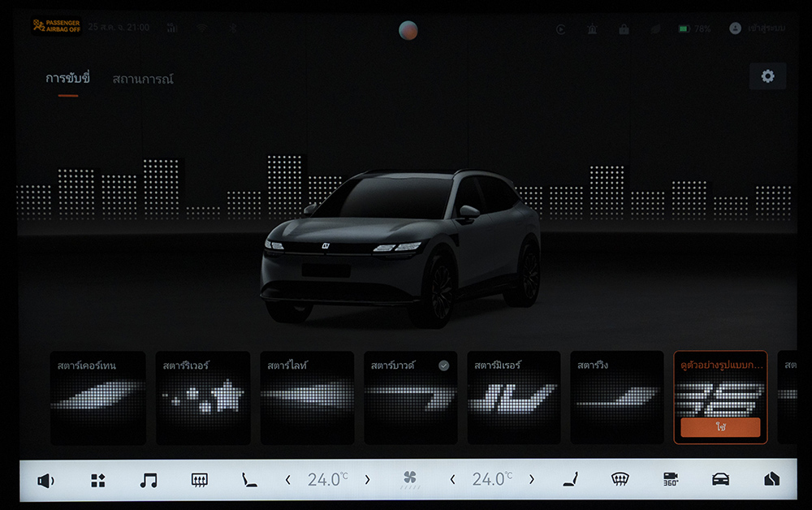Tap the volume speaker icon
The height and width of the screenshot is (510, 812).
[x=45, y=480]
